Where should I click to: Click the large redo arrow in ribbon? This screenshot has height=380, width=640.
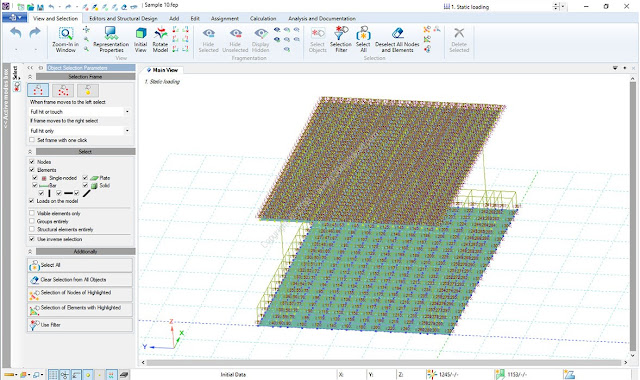tap(35, 33)
